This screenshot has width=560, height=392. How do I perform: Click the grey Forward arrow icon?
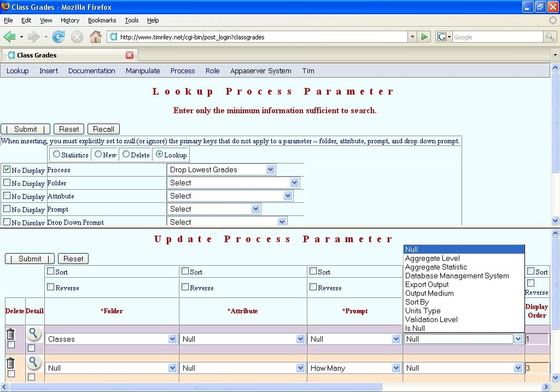[x=33, y=37]
